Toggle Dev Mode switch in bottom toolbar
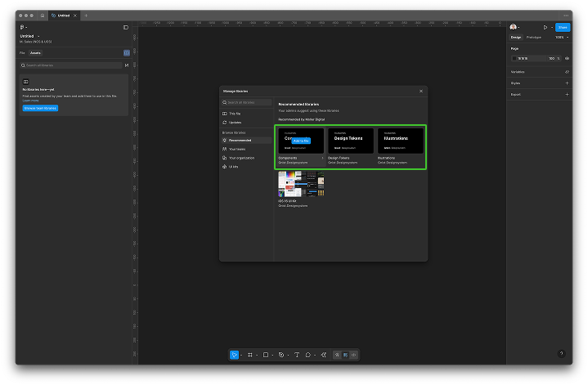Screen dimensions: 588x385 353,355
